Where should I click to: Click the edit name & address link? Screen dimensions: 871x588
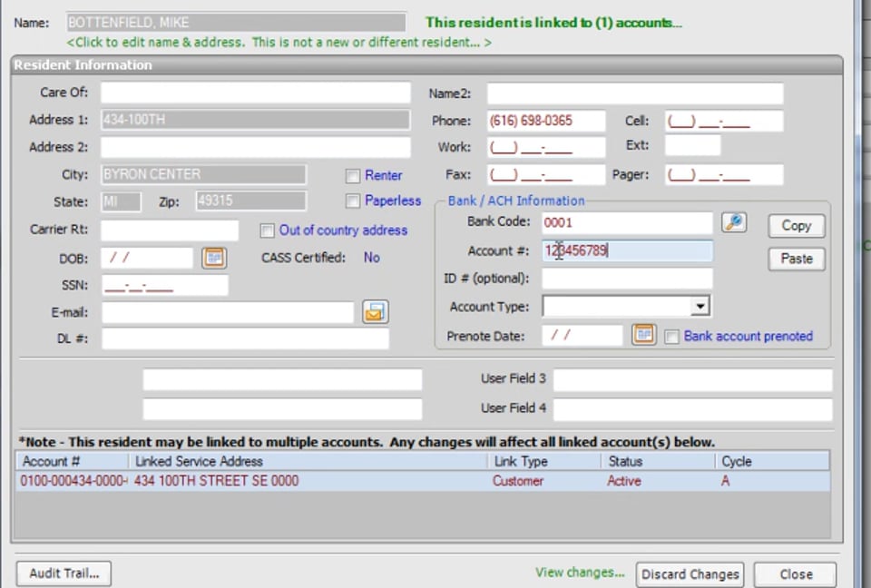pyautogui.click(x=279, y=43)
